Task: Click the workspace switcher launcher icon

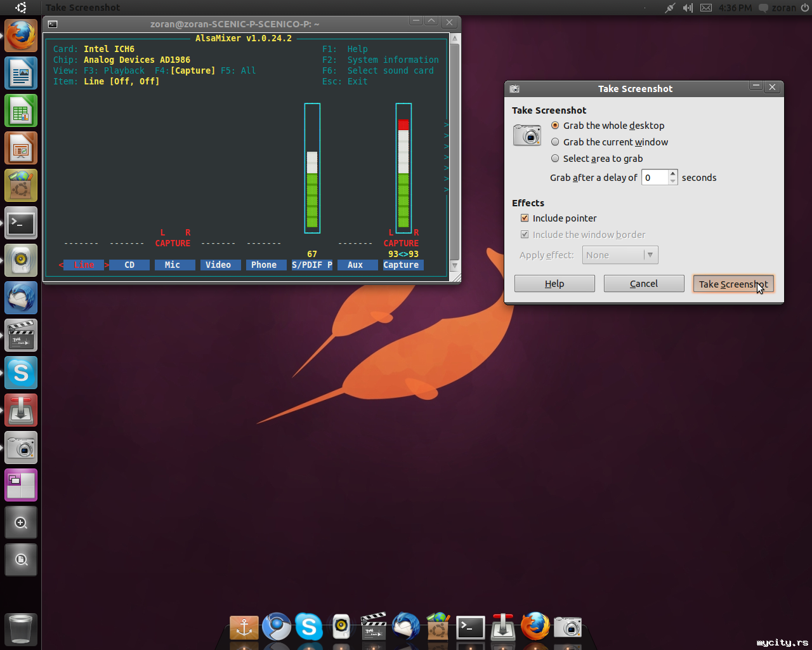Action: click(21, 485)
